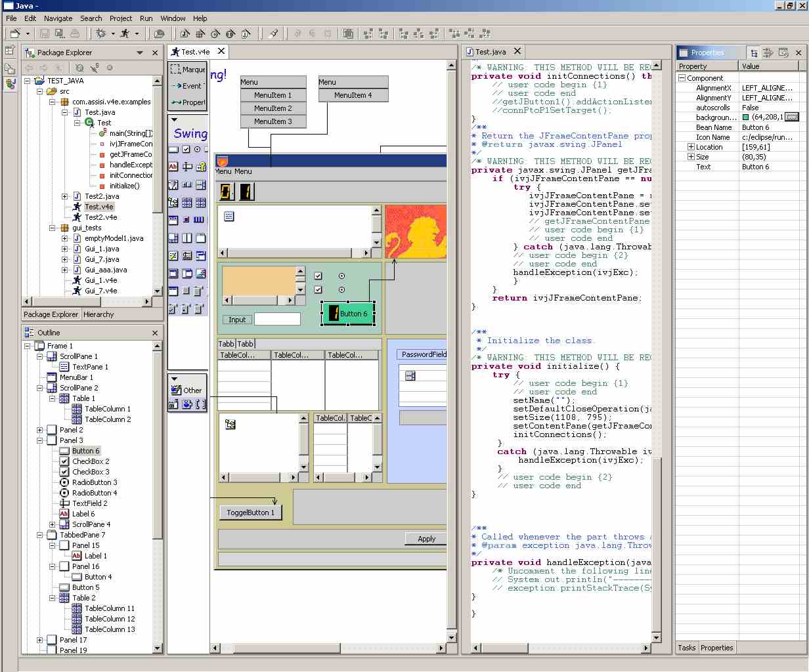Toggle the upper checkbox in green panel
The height and width of the screenshot is (672, 809).
[318, 276]
